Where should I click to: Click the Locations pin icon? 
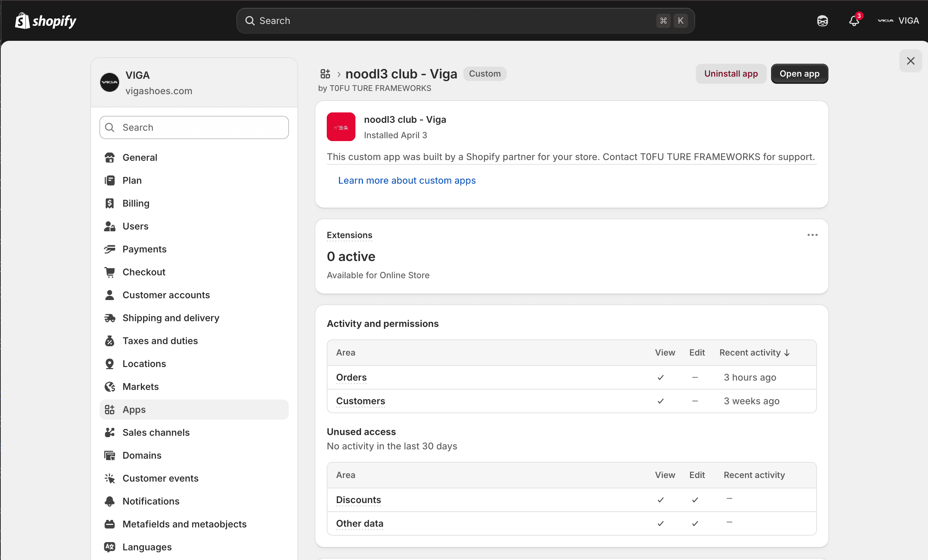point(110,364)
